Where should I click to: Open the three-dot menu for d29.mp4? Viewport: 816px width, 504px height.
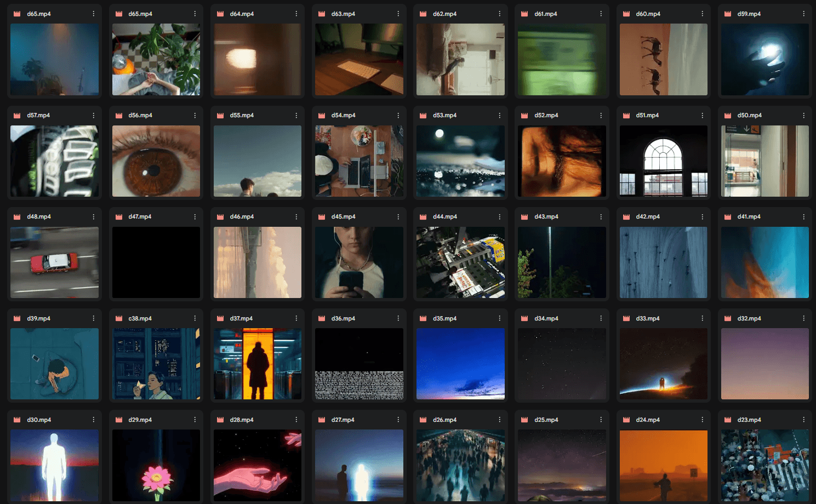(195, 420)
